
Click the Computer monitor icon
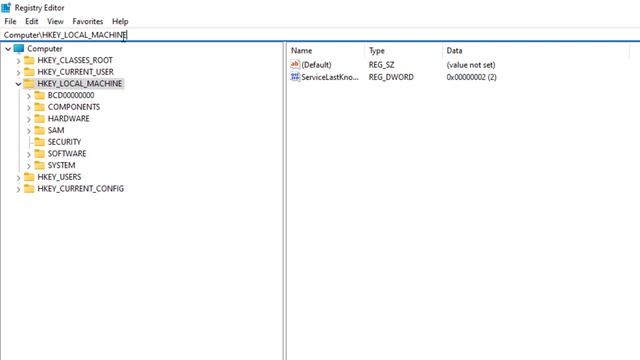point(19,49)
